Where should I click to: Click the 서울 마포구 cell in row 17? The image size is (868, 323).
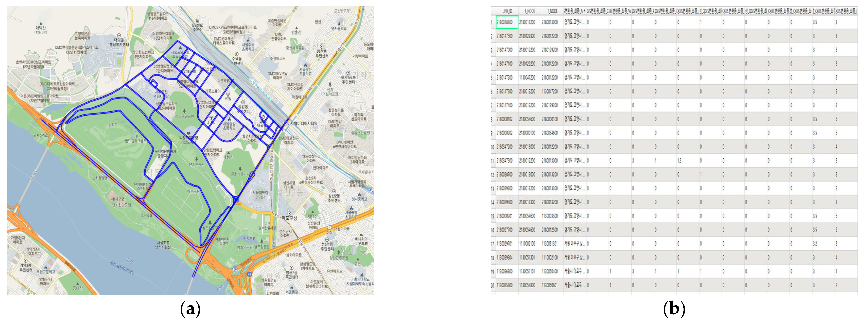click(x=574, y=244)
